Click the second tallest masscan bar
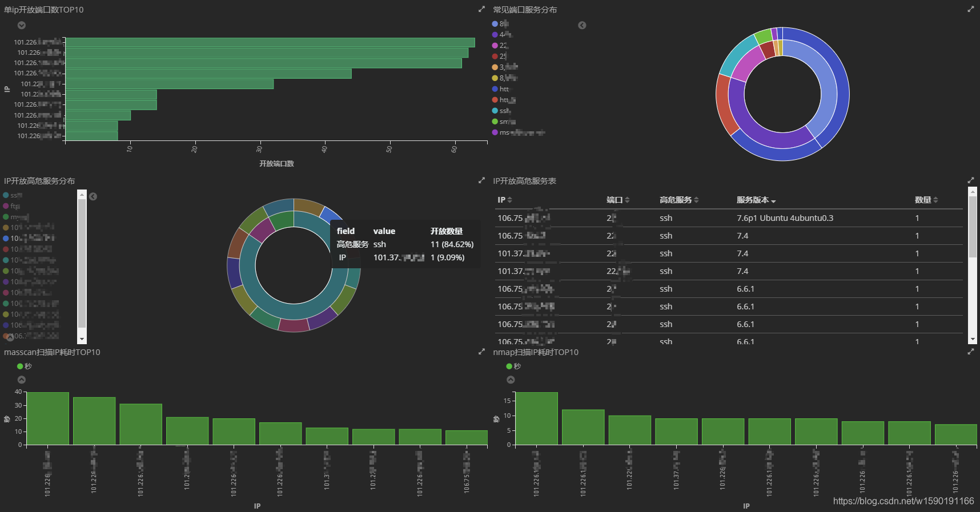 tap(94, 421)
